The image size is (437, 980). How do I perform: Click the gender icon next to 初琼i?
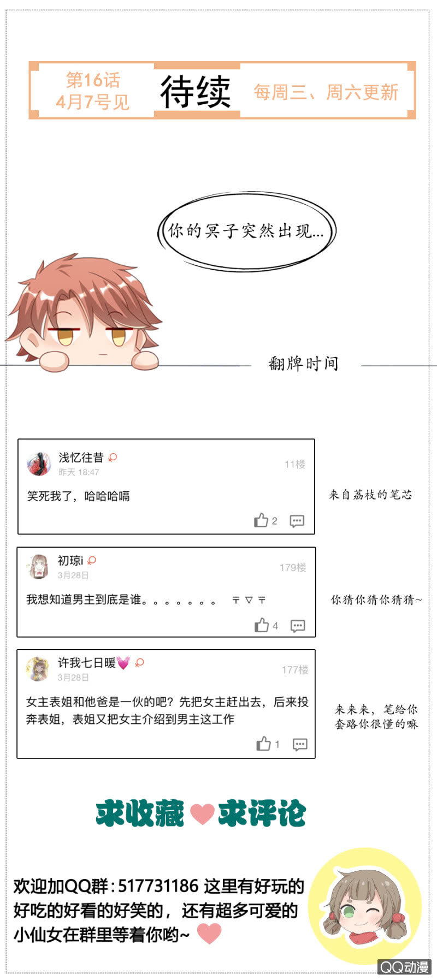[92, 561]
